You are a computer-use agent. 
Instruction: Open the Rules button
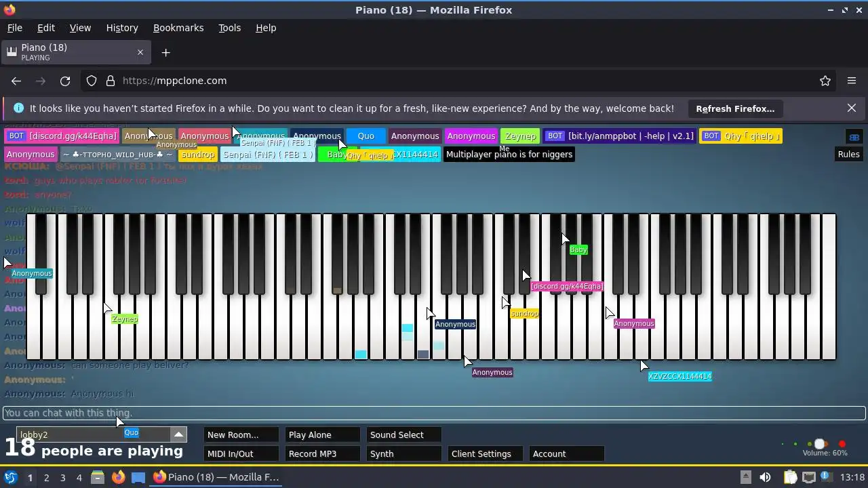[848, 154]
